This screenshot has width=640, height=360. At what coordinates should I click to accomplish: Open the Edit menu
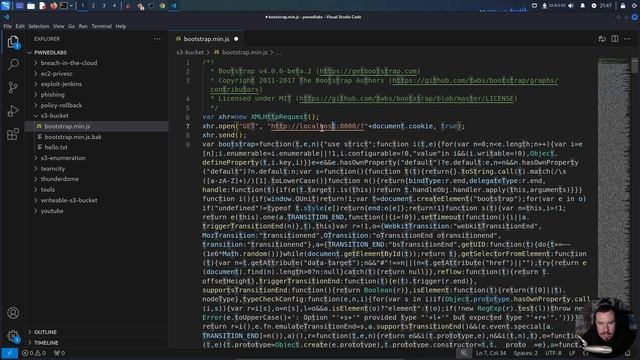pyautogui.click(x=20, y=26)
